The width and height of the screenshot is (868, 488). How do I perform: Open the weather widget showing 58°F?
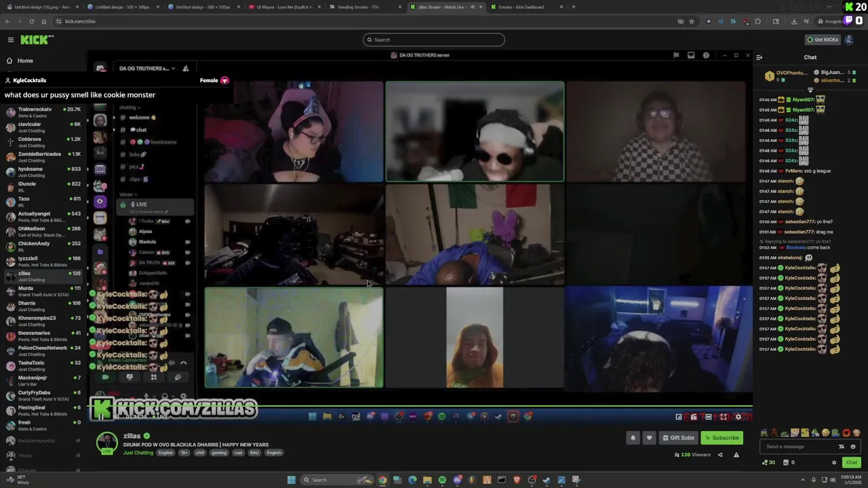(x=18, y=480)
